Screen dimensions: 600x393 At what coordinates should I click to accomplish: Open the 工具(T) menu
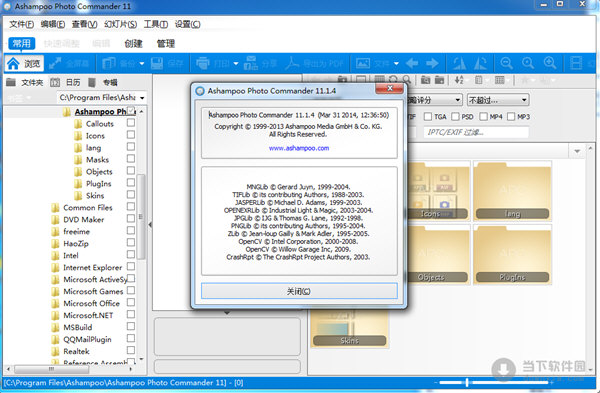(156, 24)
